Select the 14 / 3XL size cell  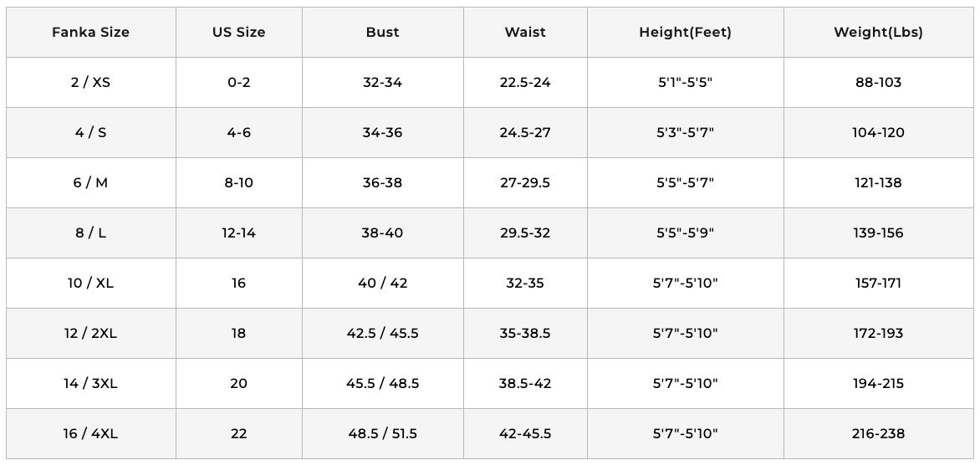pos(90,383)
